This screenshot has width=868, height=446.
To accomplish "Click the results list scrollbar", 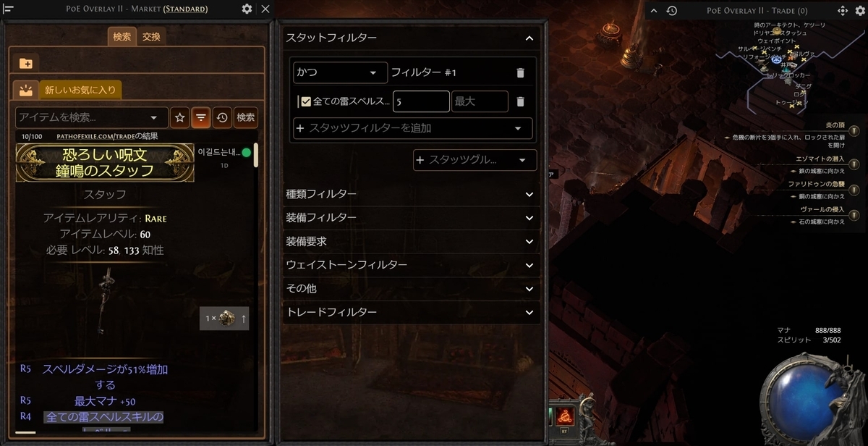I will click(x=255, y=155).
